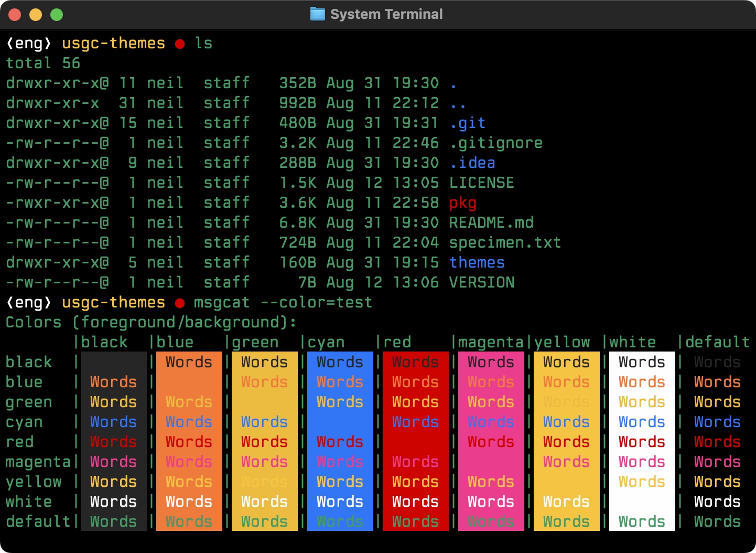The height and width of the screenshot is (553, 756).
Task: Select the .git directory entry
Action: [x=468, y=123]
